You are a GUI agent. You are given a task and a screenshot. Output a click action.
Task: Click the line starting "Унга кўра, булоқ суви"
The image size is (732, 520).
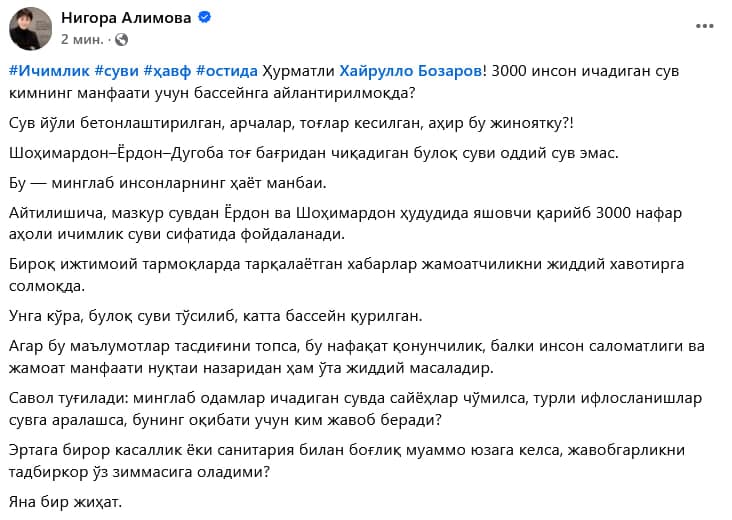click(216, 316)
